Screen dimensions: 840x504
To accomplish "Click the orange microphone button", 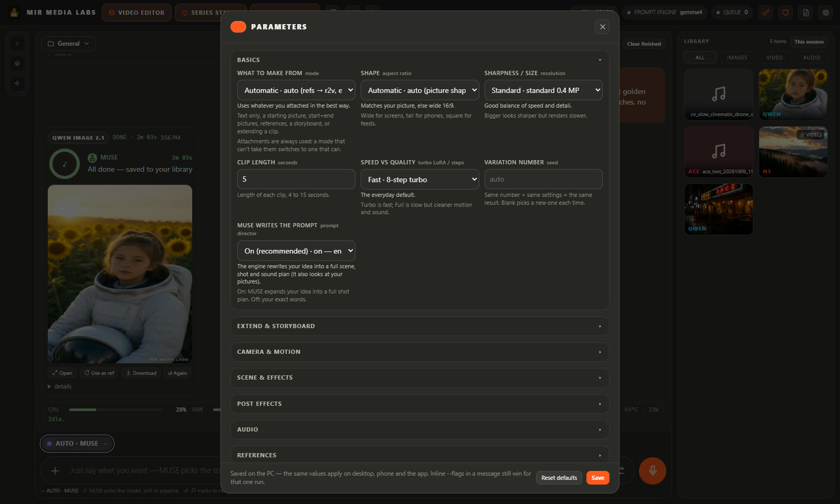I will pyautogui.click(x=653, y=470).
